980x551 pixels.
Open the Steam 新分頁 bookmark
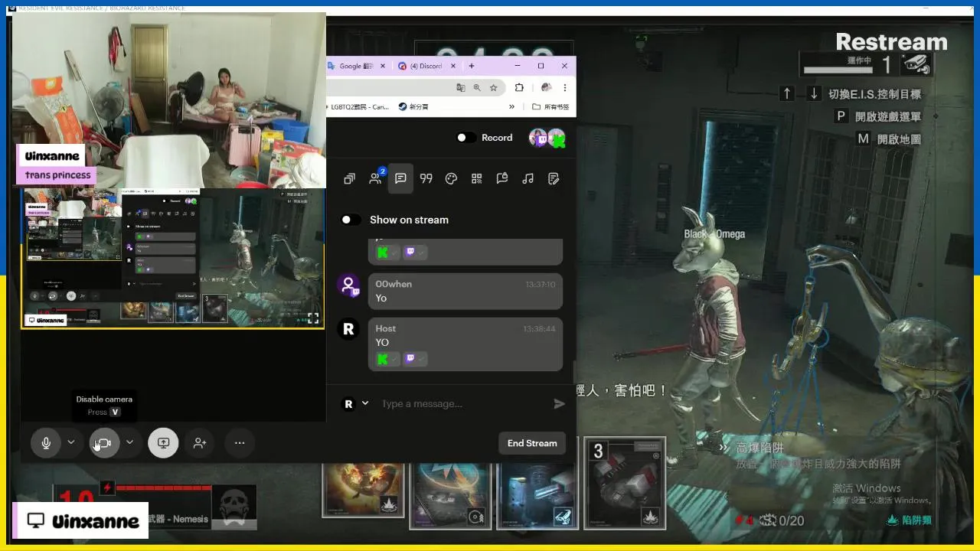[x=413, y=107]
